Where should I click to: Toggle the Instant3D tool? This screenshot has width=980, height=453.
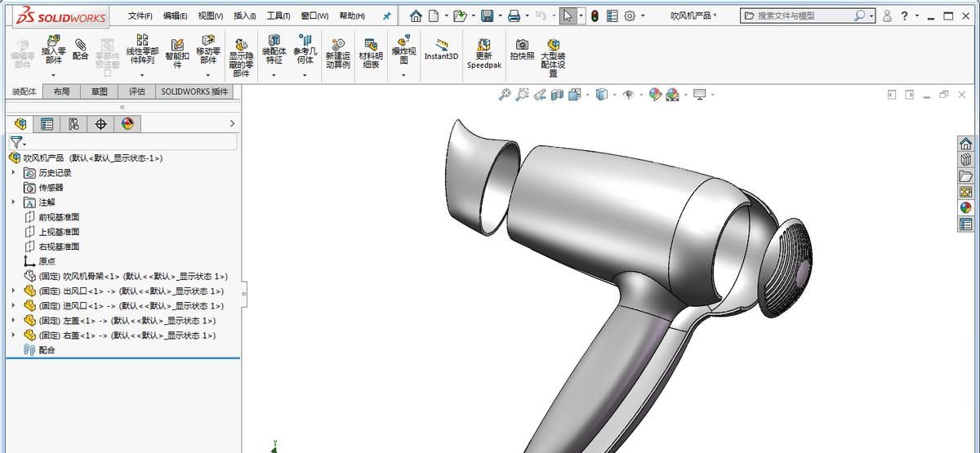click(441, 50)
